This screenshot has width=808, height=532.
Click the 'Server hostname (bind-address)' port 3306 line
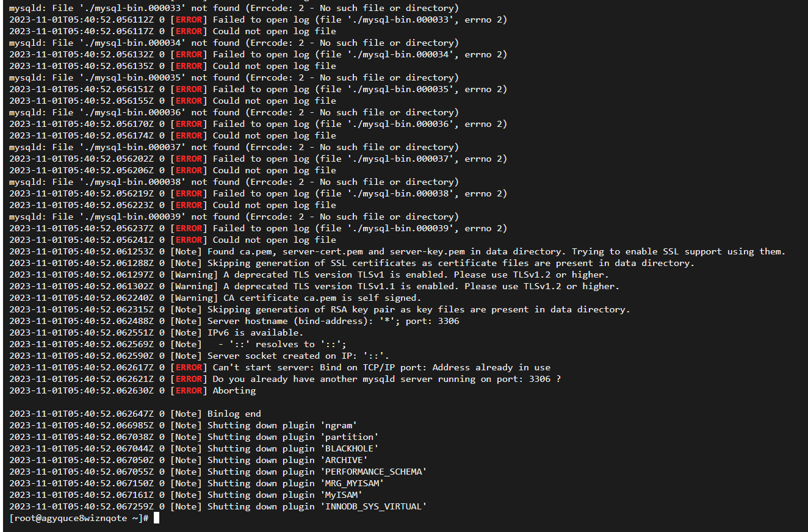tap(234, 321)
